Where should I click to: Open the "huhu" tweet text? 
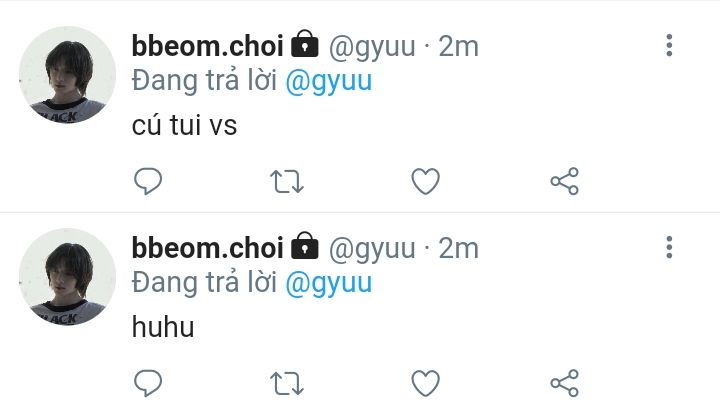click(163, 326)
